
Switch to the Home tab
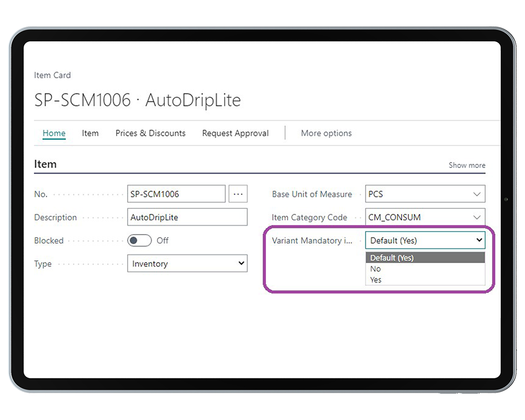tap(54, 133)
